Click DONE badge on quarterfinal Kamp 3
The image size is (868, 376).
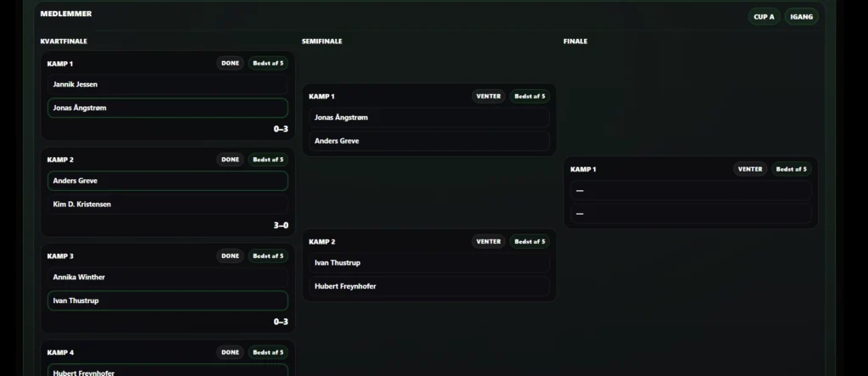coord(230,256)
